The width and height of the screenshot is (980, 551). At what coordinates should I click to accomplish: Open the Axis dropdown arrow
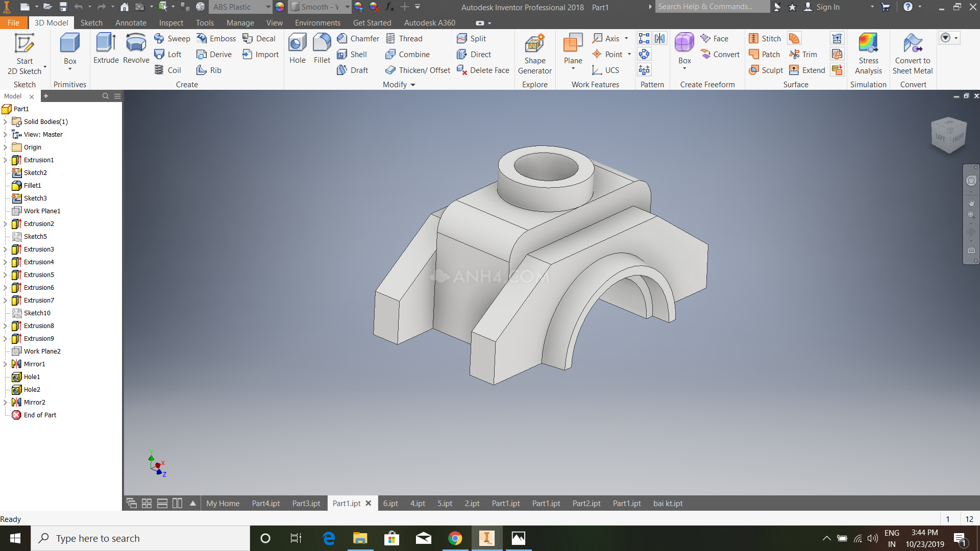point(626,39)
